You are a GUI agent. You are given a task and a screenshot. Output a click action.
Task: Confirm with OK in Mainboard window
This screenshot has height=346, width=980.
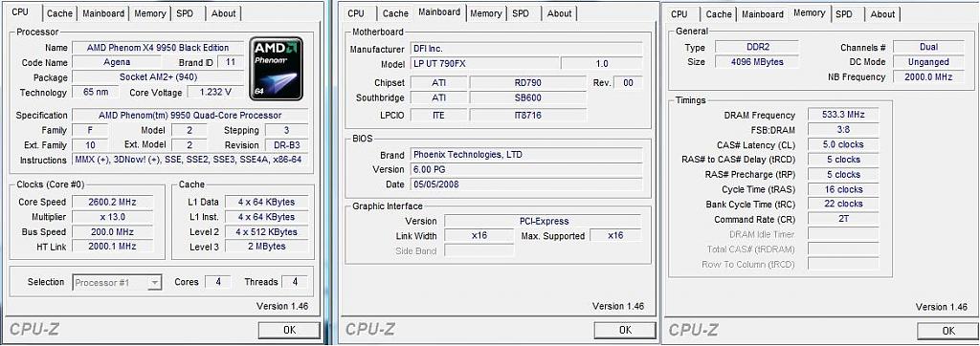(x=624, y=331)
